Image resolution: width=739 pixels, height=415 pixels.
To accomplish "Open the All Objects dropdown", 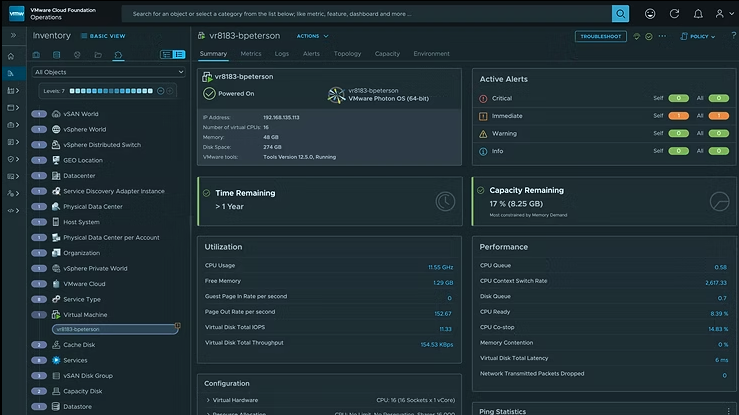I will [108, 72].
